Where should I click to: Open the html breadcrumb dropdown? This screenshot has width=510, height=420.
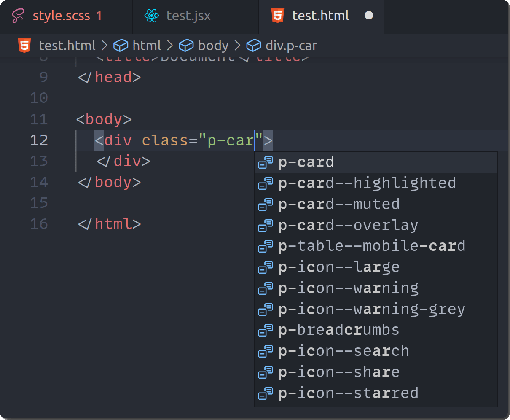coord(147,45)
